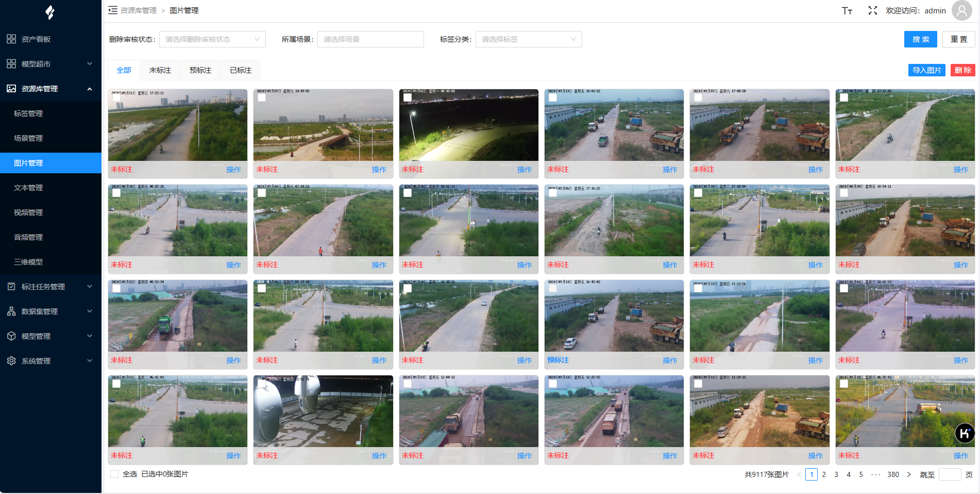This screenshot has width=980, height=494.
Task: Open the admin user avatar
Action: pos(961,11)
